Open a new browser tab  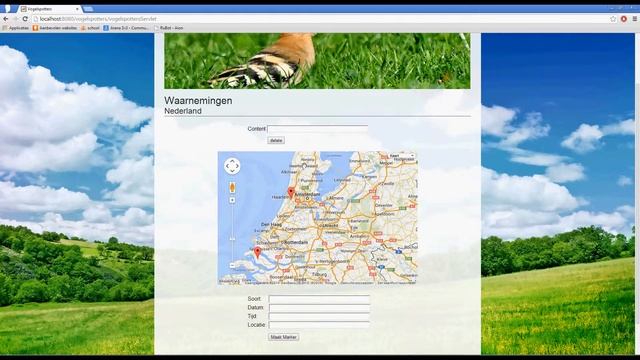[x=88, y=9]
